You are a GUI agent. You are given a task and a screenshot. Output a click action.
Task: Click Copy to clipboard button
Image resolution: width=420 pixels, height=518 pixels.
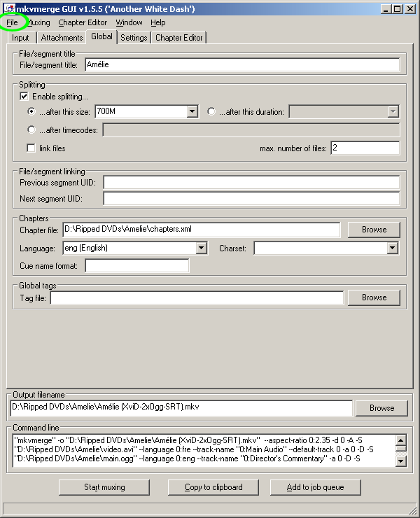pos(213,487)
